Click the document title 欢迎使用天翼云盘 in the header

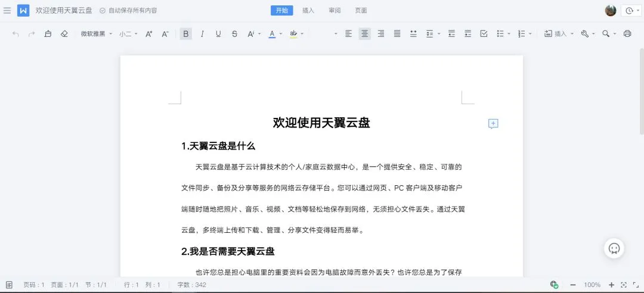(x=64, y=11)
